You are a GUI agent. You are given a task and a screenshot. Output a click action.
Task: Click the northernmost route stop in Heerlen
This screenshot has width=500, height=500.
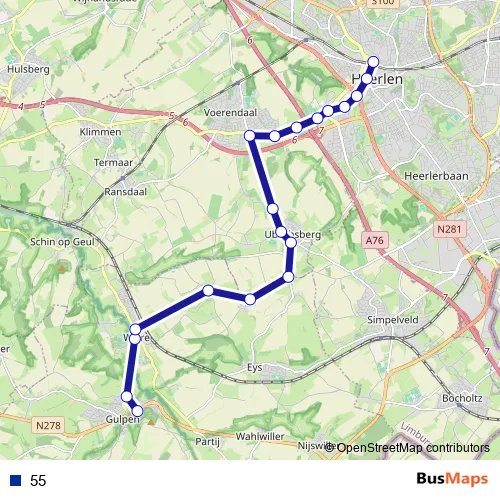373,62
